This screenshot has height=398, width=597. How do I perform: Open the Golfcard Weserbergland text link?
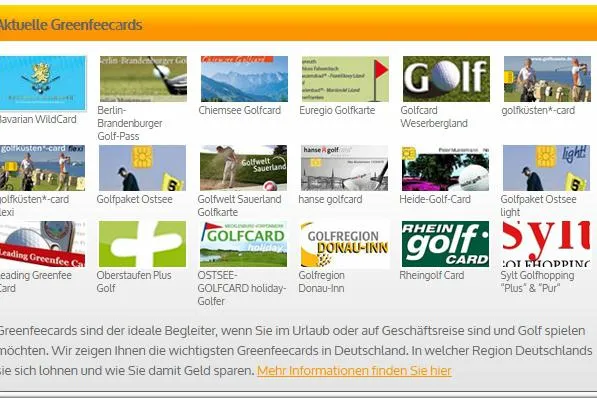click(x=434, y=117)
